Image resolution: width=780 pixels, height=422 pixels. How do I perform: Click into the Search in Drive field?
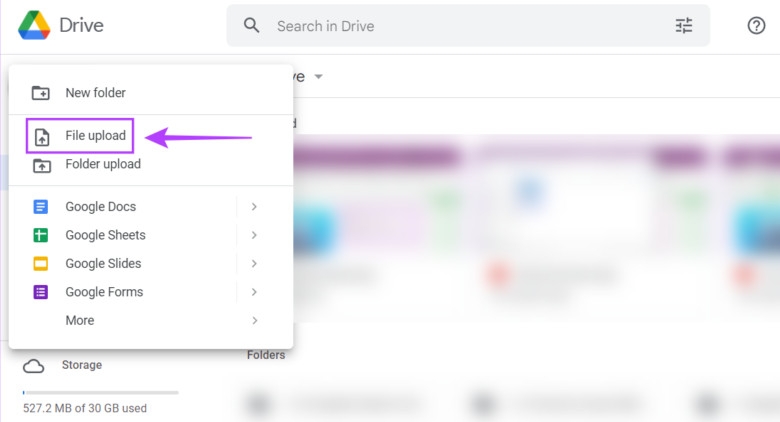point(468,25)
